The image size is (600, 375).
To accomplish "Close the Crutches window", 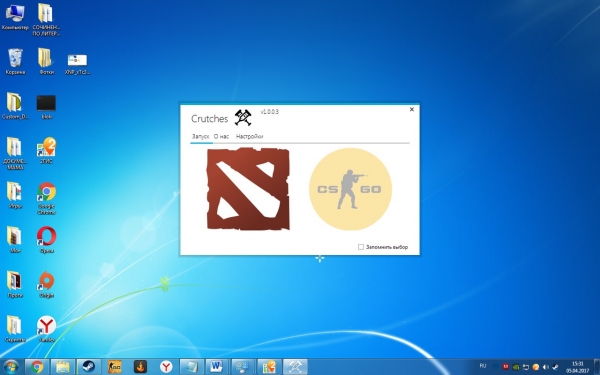I will pyautogui.click(x=412, y=109).
